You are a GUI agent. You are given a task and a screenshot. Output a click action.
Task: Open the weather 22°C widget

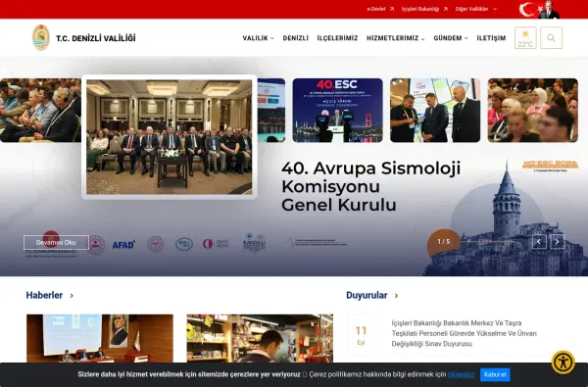click(x=525, y=38)
